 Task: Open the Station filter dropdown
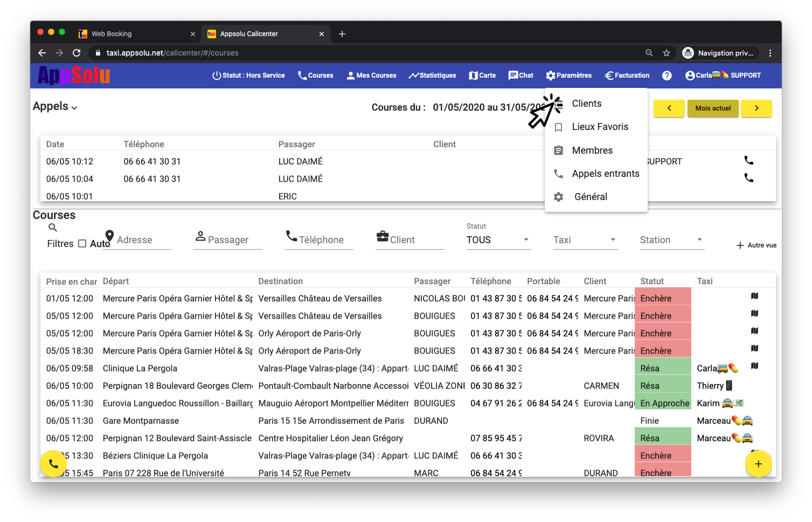[672, 240]
